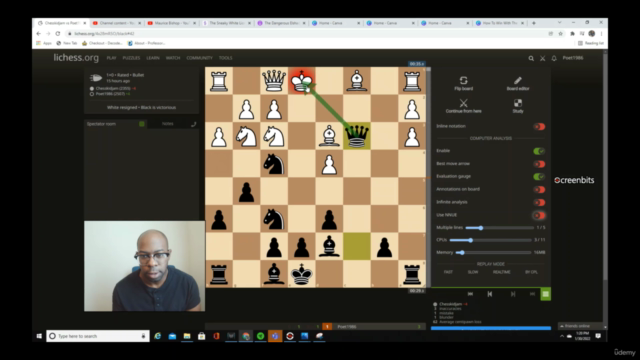Screen dimensions: 640x360
Task: Open Apps bookmarks shortcut
Action: pyautogui.click(x=44, y=43)
